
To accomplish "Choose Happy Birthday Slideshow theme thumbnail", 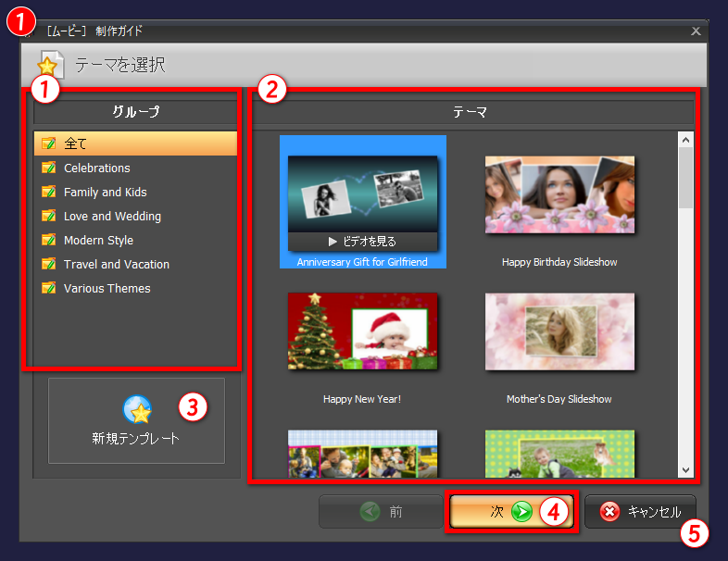I will (x=559, y=194).
